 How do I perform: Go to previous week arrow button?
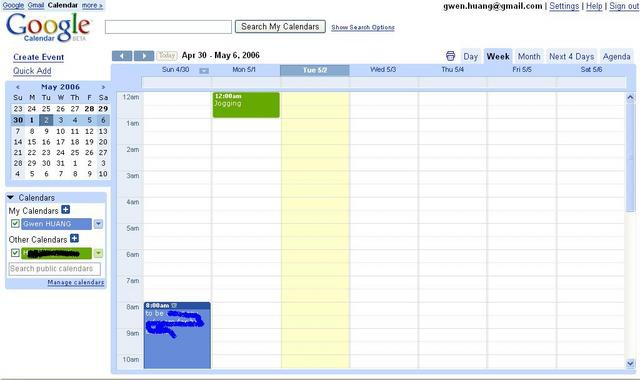click(x=122, y=56)
